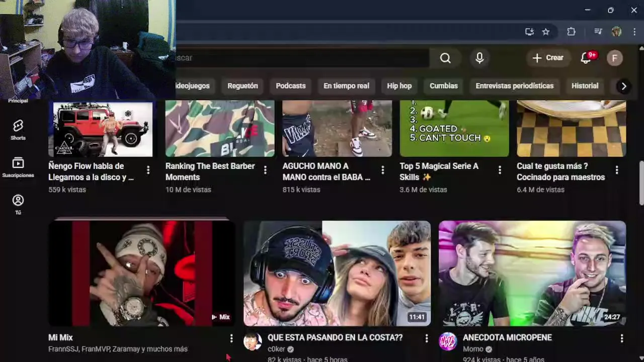Screen dimensions: 644x362
Task: Select the Entrevistas periodísticas chip
Action: 515,86
